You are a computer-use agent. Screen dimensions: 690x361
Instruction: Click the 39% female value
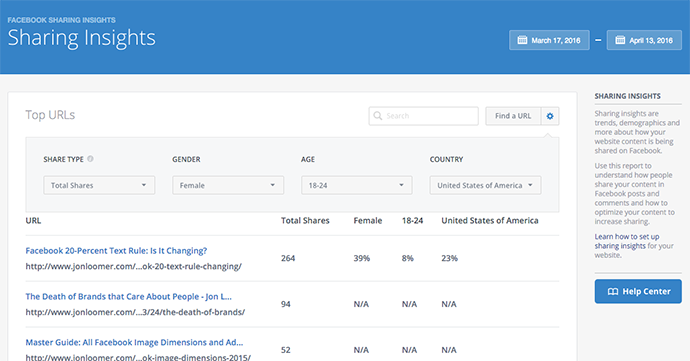click(362, 258)
